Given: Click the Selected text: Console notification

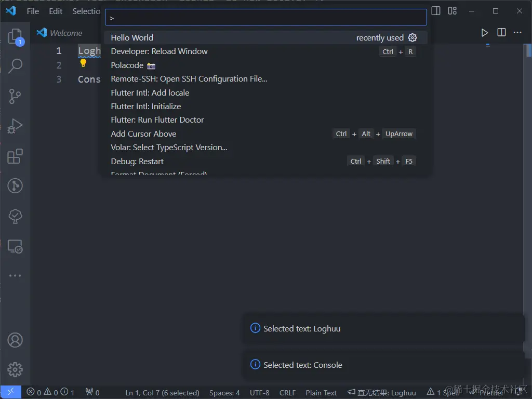Looking at the screenshot, I should point(383,365).
